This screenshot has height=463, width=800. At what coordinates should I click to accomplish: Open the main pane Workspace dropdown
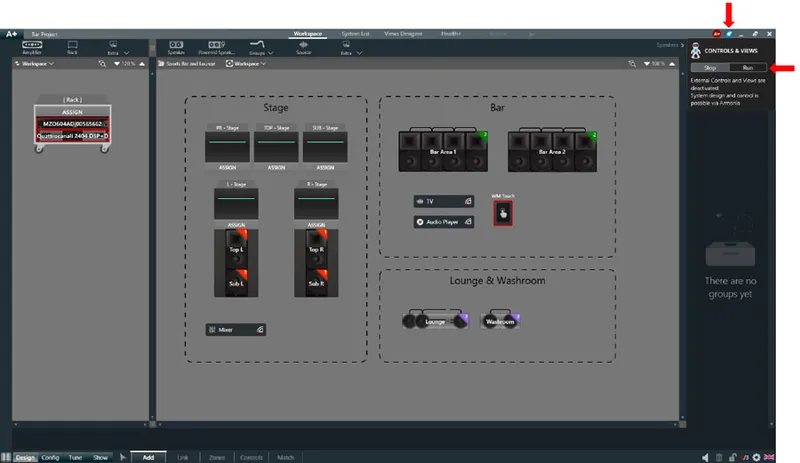250,64
